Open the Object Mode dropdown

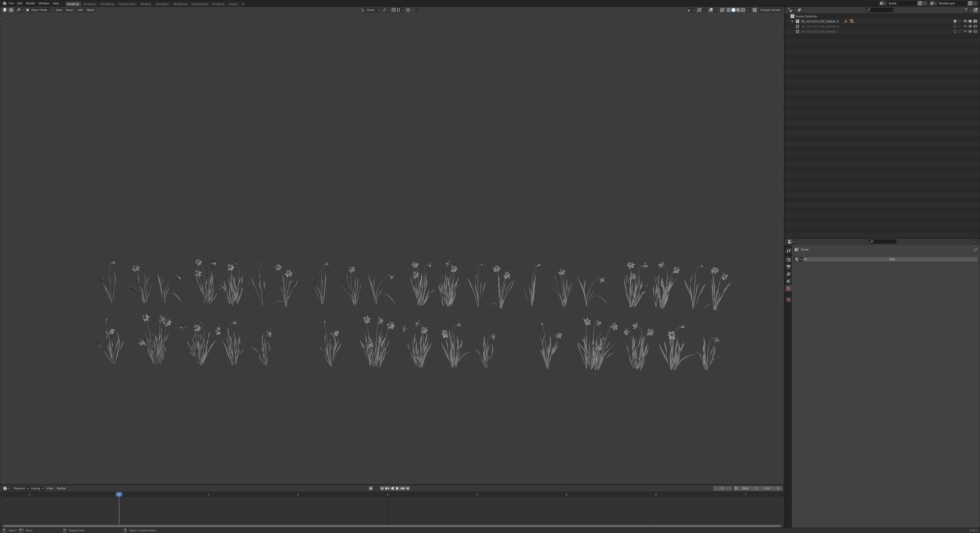(x=39, y=10)
